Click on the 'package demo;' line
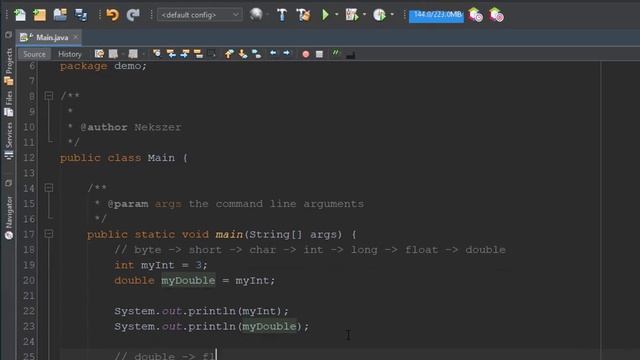 pos(103,66)
